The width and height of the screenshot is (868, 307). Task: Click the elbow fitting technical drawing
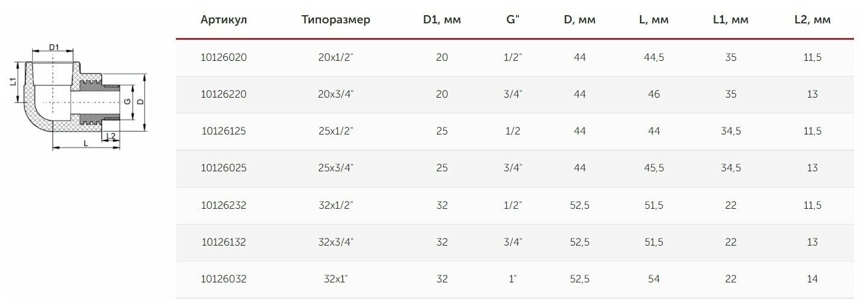[78, 98]
